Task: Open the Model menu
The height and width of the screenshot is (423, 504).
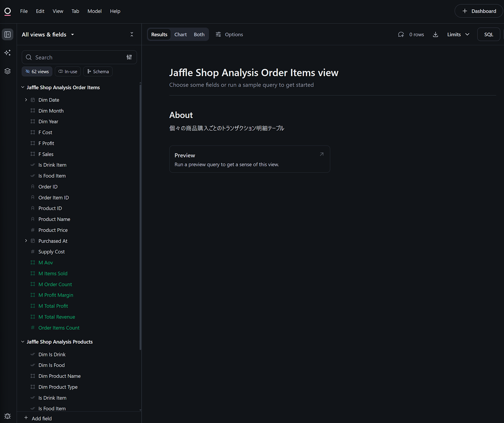Action: click(x=94, y=11)
